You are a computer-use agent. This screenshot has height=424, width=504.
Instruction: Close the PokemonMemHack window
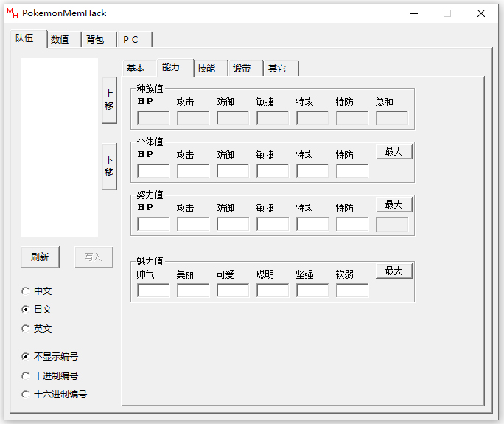pos(481,13)
